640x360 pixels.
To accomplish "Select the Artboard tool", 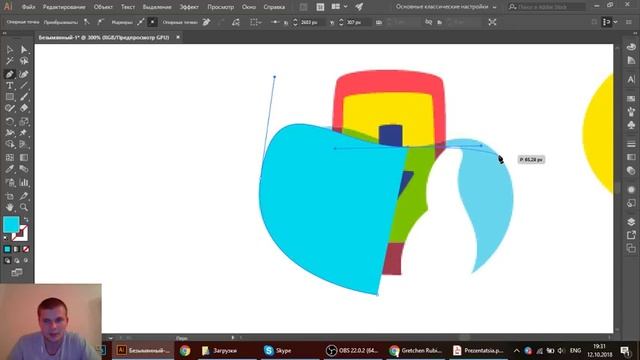I will (x=10, y=196).
